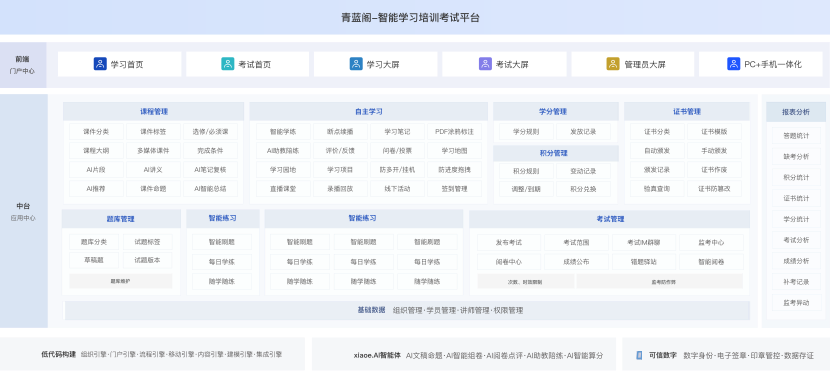The width and height of the screenshot is (830, 381).
Task: Select the 题库管理 section header
Action: point(121,219)
